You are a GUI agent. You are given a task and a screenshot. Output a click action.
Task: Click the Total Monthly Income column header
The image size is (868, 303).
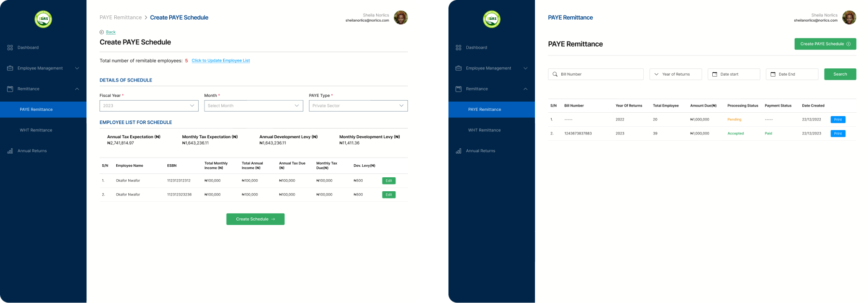click(x=216, y=166)
